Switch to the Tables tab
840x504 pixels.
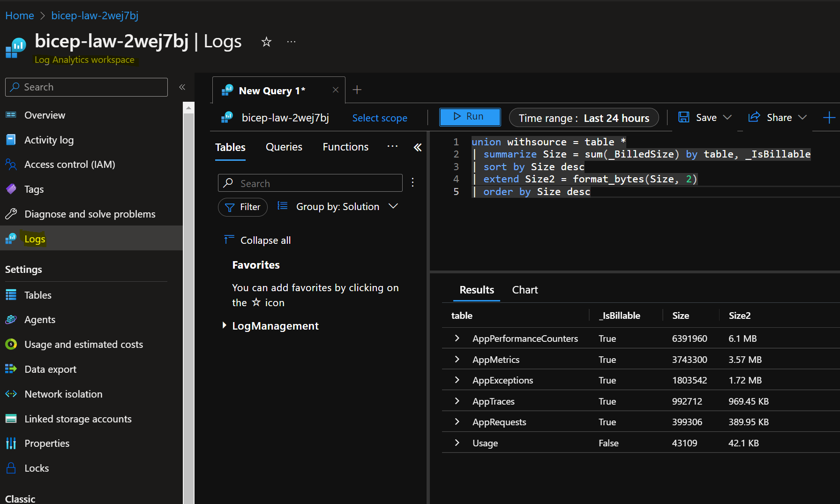tap(230, 148)
